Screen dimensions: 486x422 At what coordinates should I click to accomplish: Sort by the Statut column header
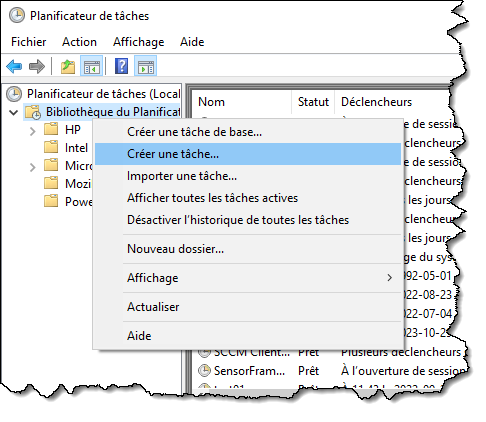(x=313, y=102)
